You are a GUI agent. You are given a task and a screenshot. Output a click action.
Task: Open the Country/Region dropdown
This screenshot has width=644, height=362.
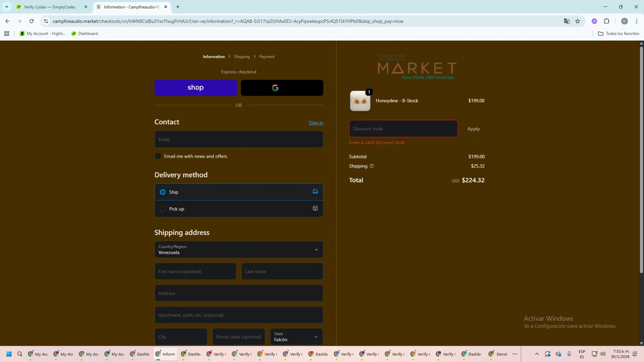click(239, 250)
